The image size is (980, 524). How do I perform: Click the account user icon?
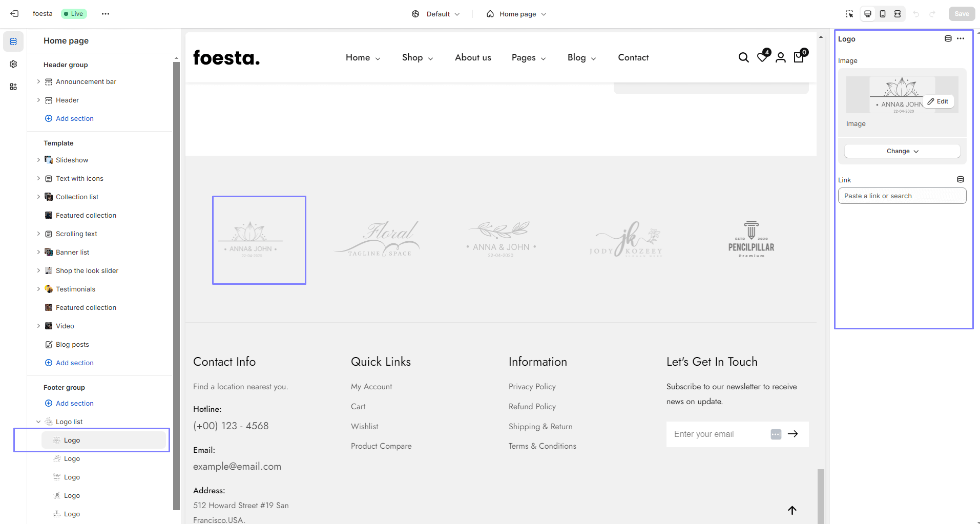click(x=780, y=57)
